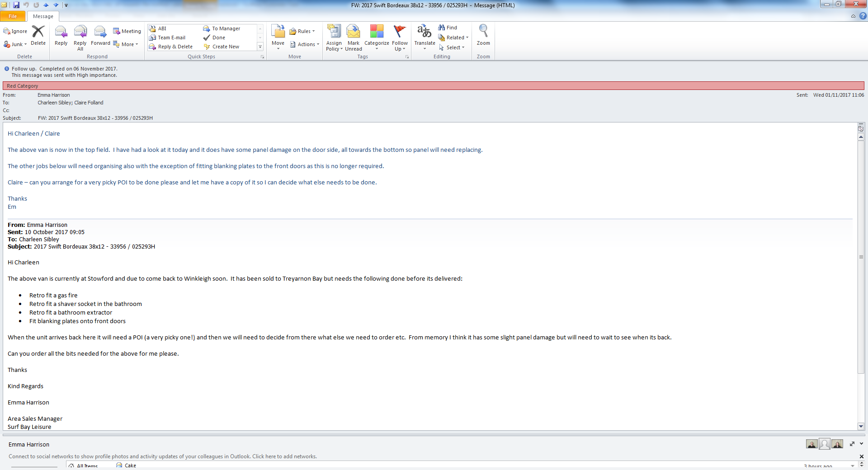
Task: Run the ABI quick step
Action: pos(158,28)
